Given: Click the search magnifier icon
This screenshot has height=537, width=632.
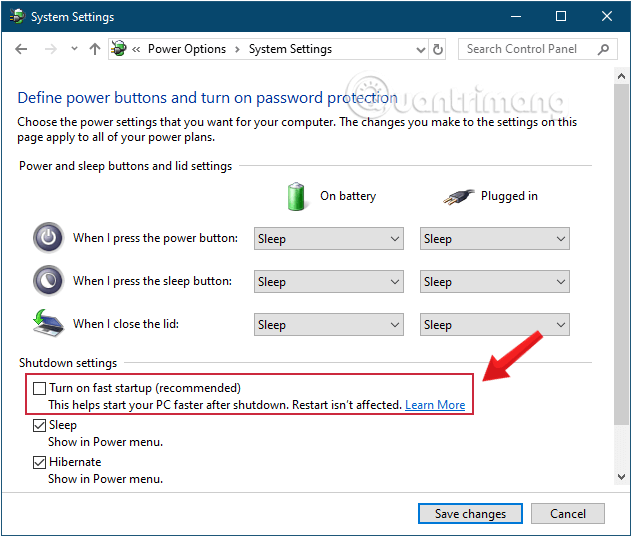Looking at the screenshot, I should pyautogui.click(x=603, y=49).
